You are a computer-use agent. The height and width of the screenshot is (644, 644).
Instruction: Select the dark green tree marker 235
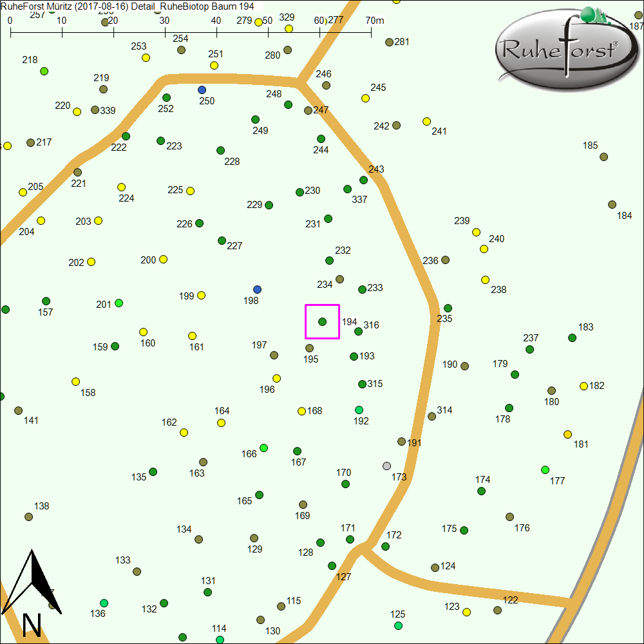tap(448, 308)
